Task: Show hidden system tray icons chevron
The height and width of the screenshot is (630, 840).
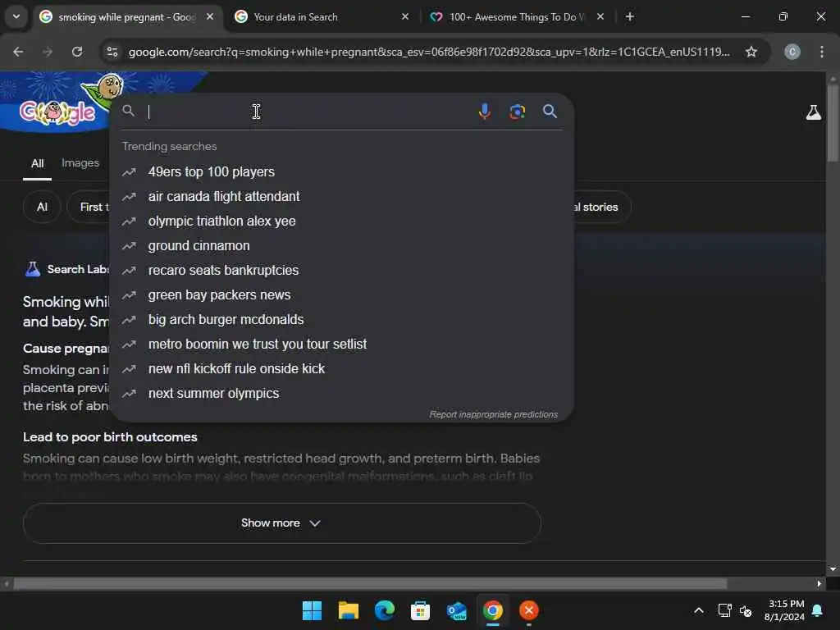Action: point(699,610)
